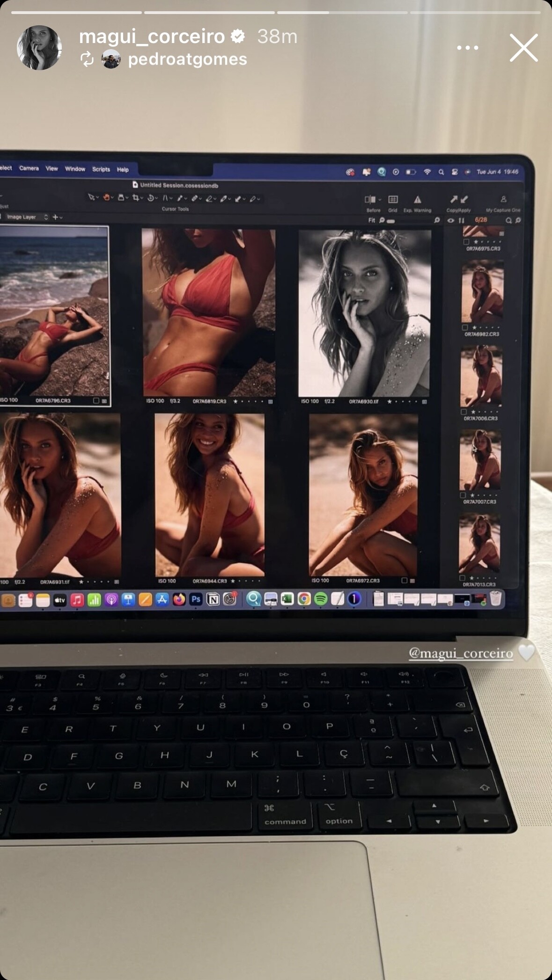Open the My Capture One icon
Screen dimensions: 552x980
503,200
